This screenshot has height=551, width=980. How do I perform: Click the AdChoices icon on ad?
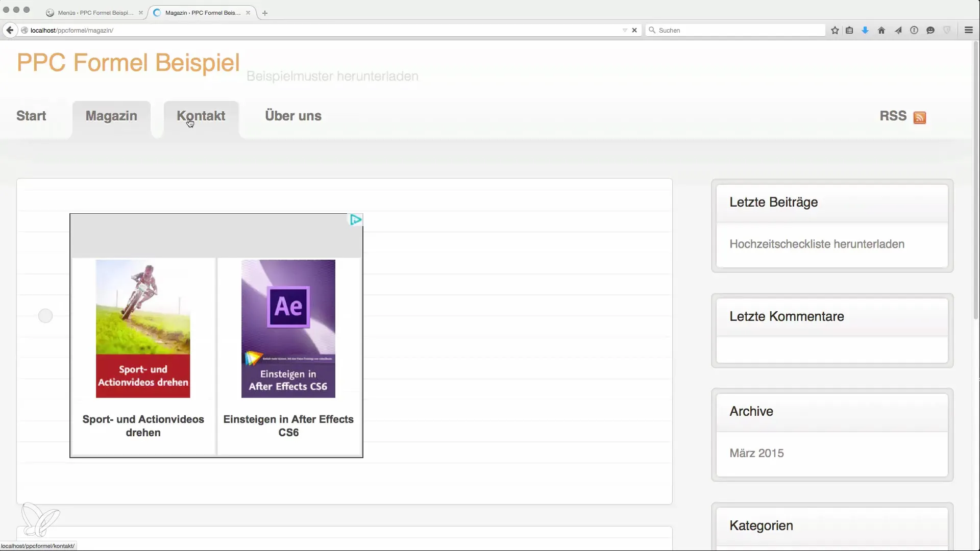tap(356, 220)
